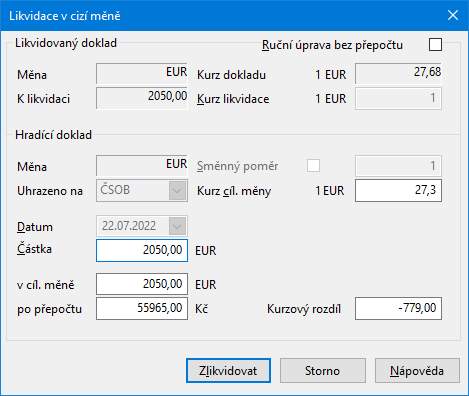
Task: Expand the Datum date picker arrow
Action: pyautogui.click(x=177, y=227)
